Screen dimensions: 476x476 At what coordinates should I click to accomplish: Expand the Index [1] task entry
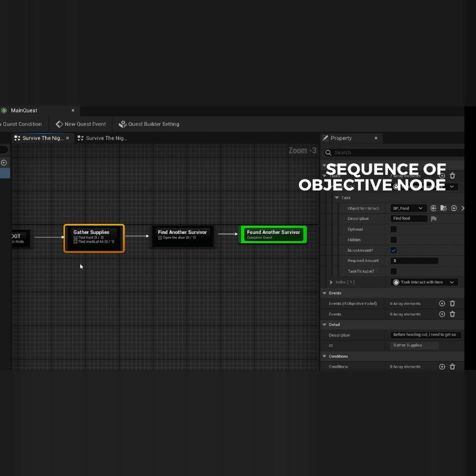click(331, 282)
